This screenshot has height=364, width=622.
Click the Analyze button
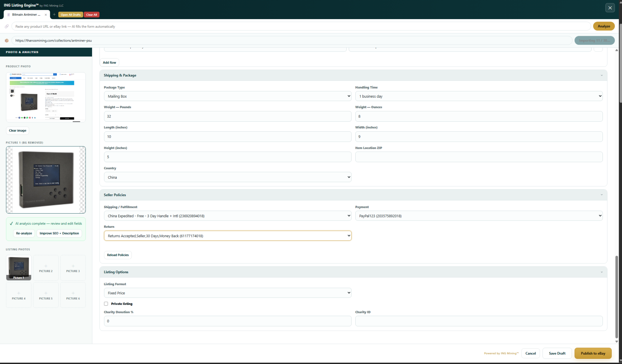coord(604,26)
